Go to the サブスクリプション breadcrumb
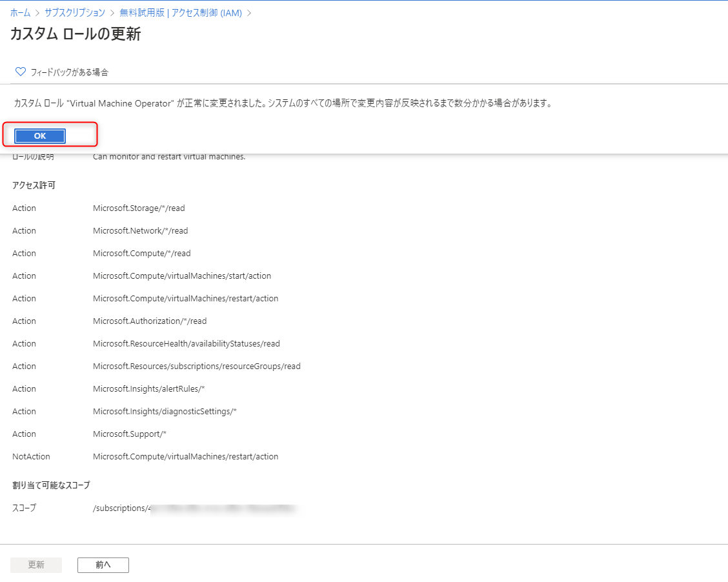Viewport: 728px width, 582px height. [x=75, y=13]
